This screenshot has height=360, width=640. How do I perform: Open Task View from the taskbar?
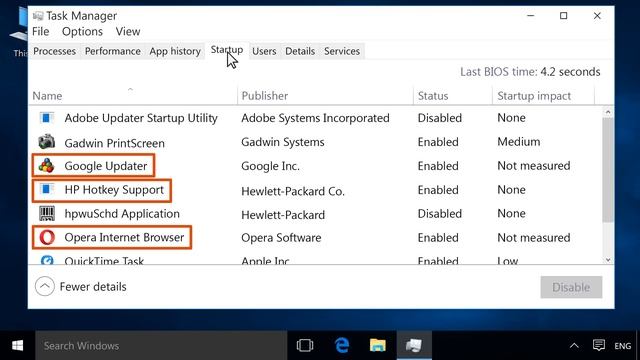point(304,346)
